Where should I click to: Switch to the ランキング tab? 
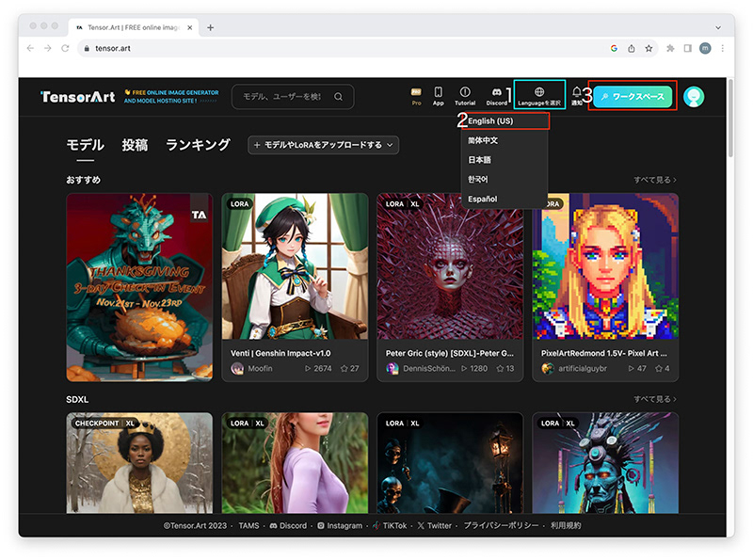coord(198,145)
